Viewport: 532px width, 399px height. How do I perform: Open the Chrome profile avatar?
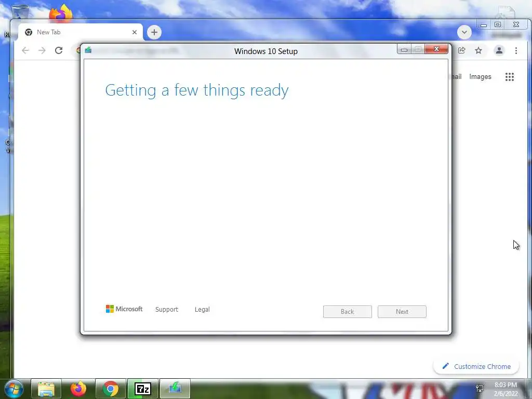click(x=499, y=50)
